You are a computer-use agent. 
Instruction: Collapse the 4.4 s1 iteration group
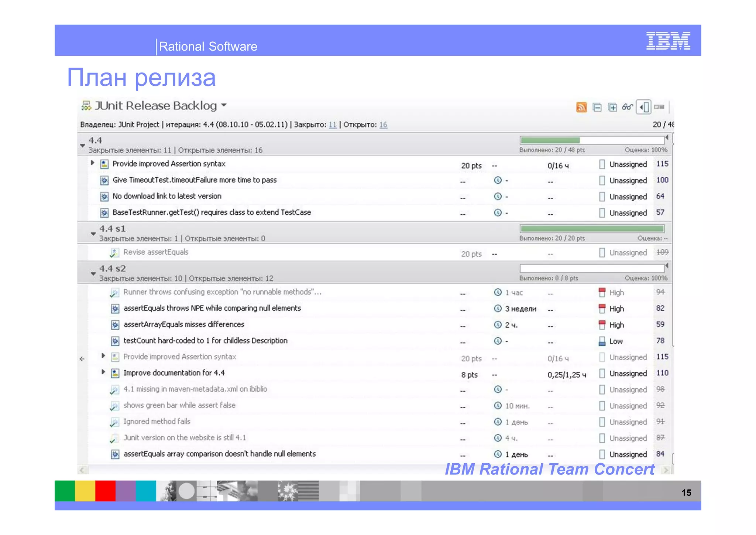(x=93, y=234)
